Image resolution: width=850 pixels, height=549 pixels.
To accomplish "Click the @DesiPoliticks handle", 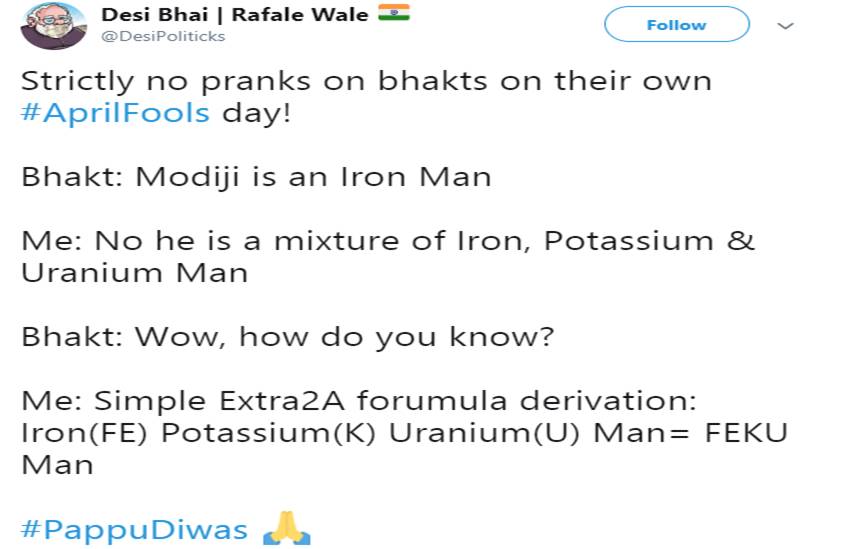I will point(164,37).
